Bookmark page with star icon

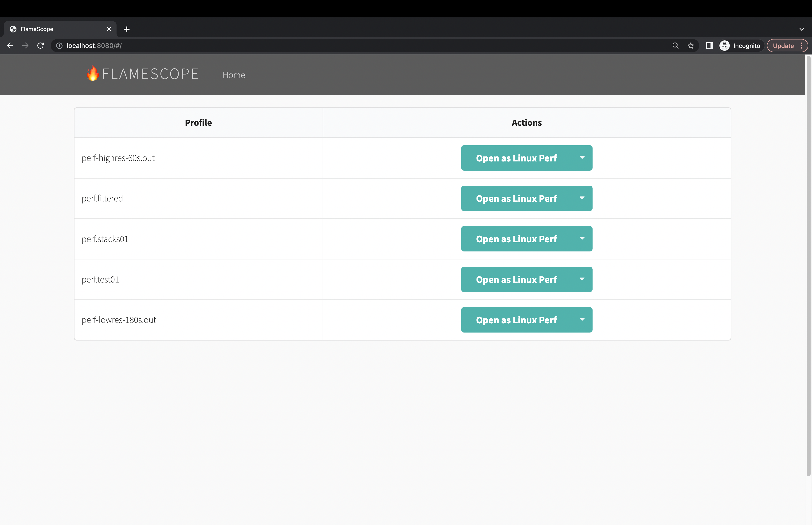pyautogui.click(x=691, y=46)
